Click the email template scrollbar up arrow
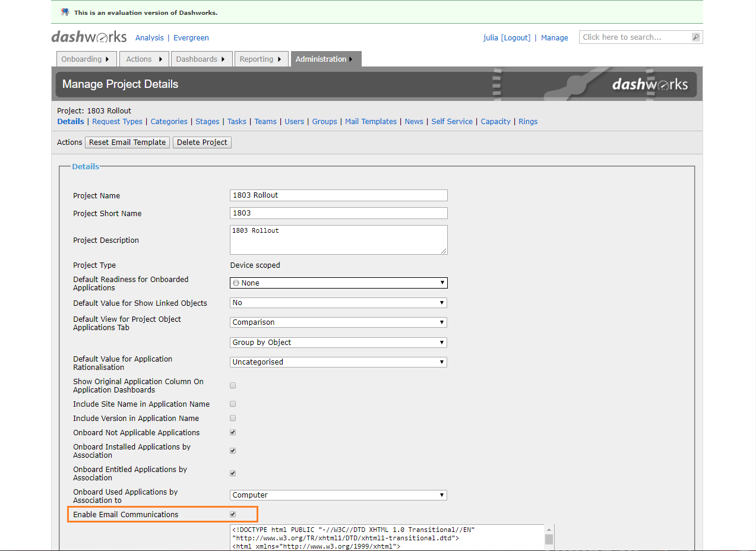The width and height of the screenshot is (756, 551). point(549,529)
